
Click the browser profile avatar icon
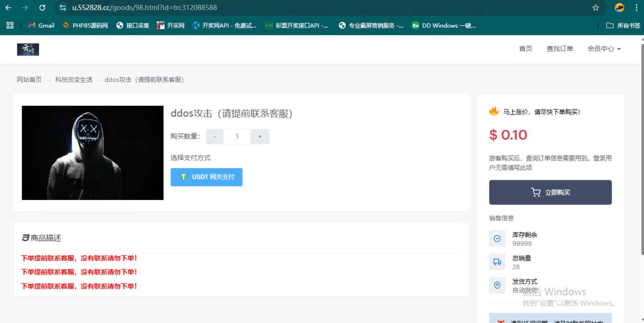click(x=619, y=7)
